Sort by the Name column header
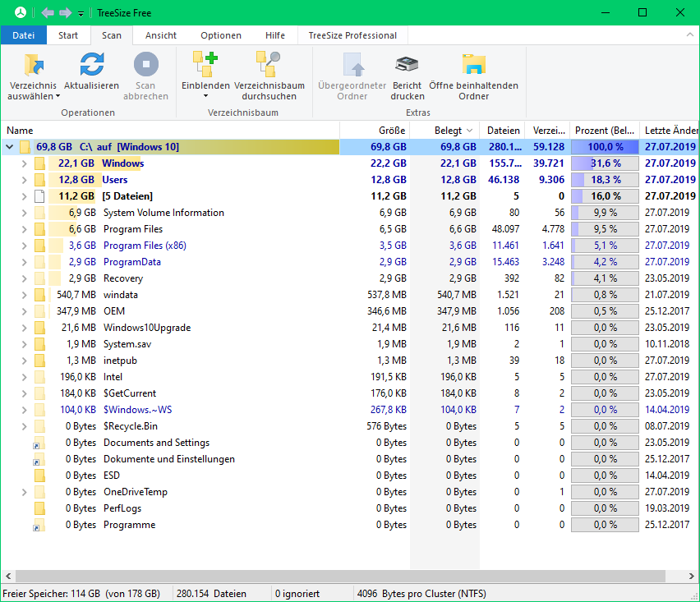Screen dimensions: 700x602 pyautogui.click(x=170, y=131)
